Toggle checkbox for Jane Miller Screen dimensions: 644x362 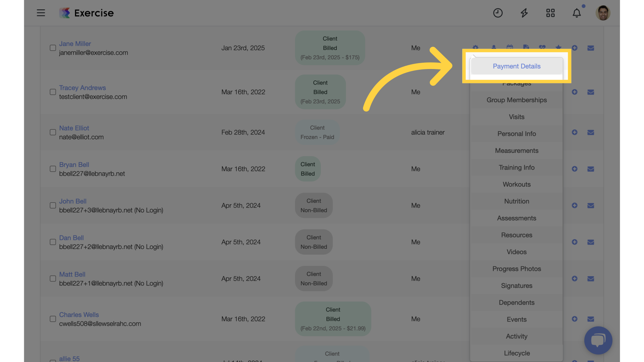coord(53,48)
